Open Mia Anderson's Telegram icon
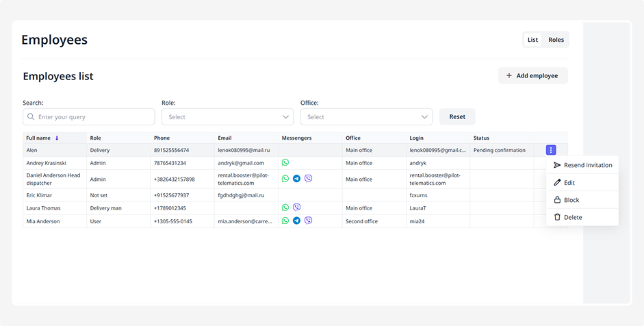This screenshot has height=326, width=644. pos(296,221)
